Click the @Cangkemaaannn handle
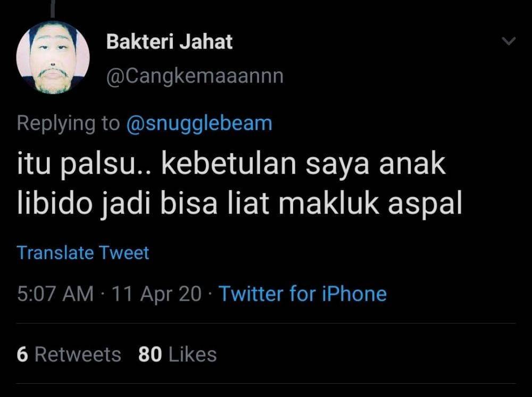 pos(195,76)
